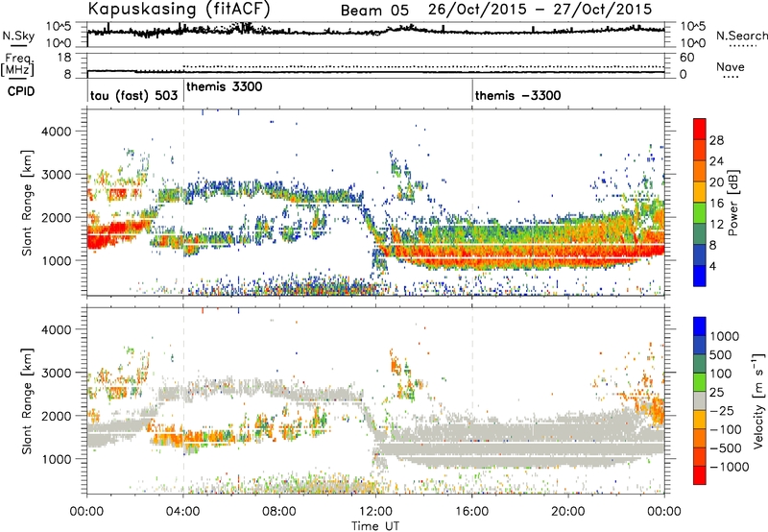Click the power panel 'Slant Range [km]' label
768x532 pixels.
pyautogui.click(x=27, y=203)
